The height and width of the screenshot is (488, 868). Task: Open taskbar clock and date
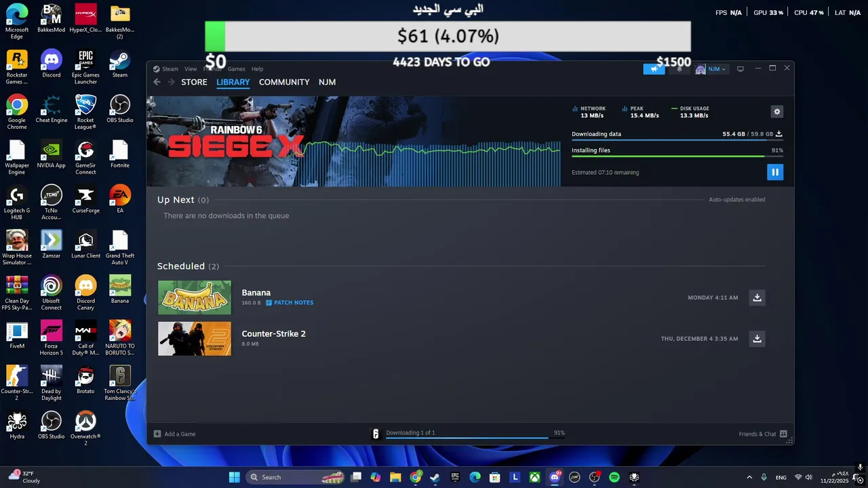(x=835, y=477)
